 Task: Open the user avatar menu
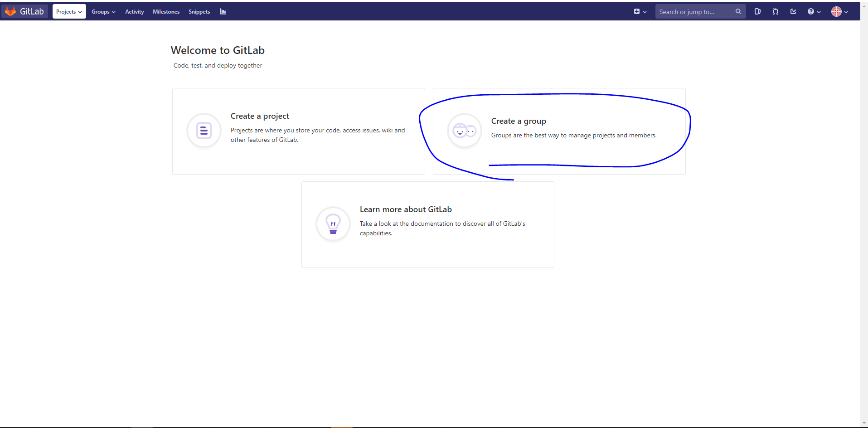(x=839, y=12)
